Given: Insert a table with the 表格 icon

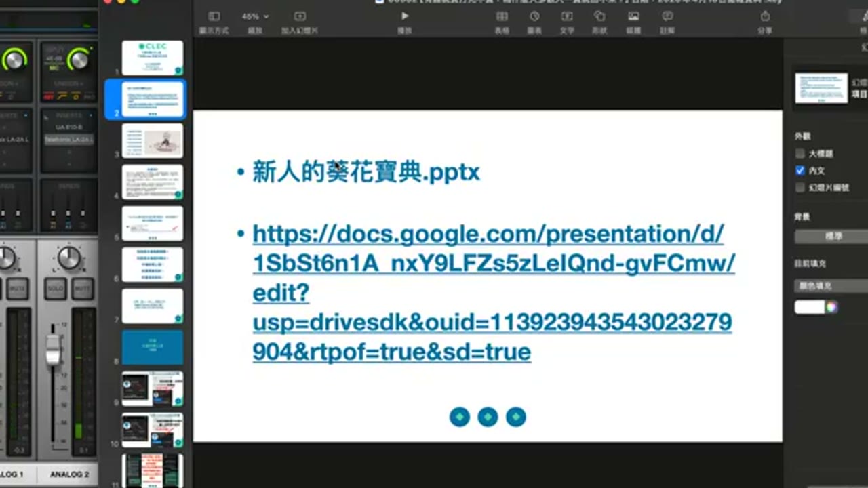Looking at the screenshot, I should [x=502, y=16].
